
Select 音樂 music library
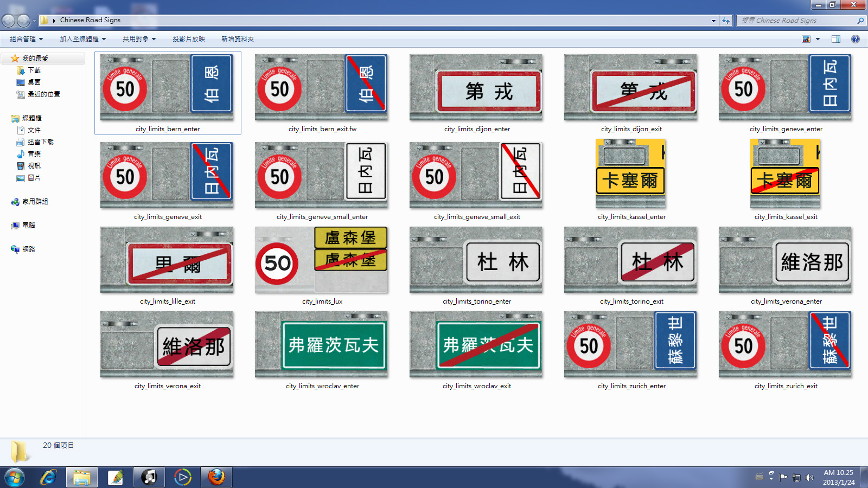pyautogui.click(x=34, y=154)
